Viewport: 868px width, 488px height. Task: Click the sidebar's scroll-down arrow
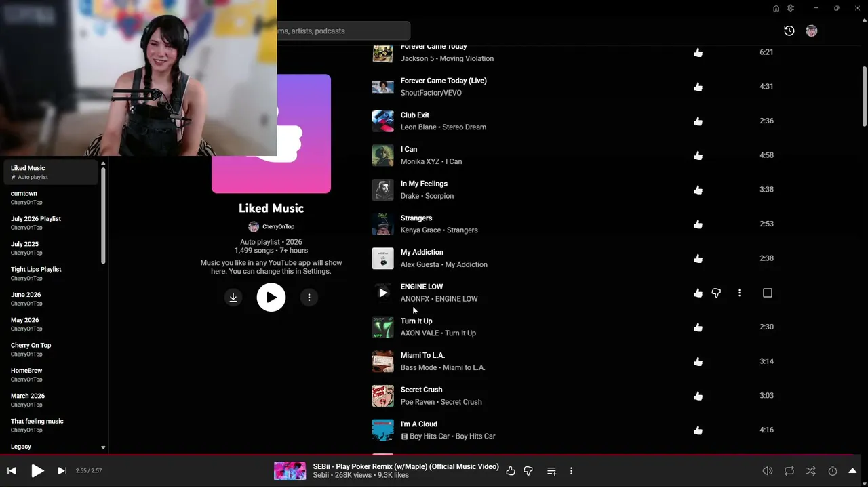[x=103, y=447]
